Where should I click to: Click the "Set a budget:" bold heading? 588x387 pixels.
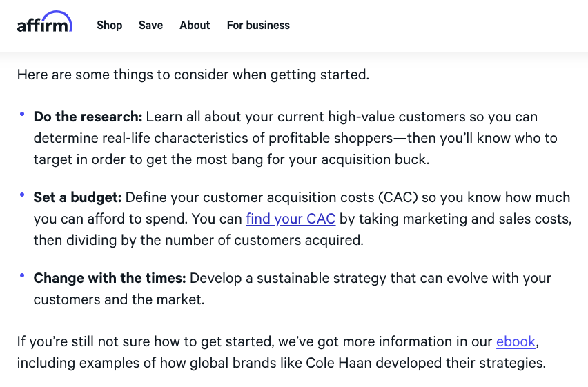click(x=77, y=198)
